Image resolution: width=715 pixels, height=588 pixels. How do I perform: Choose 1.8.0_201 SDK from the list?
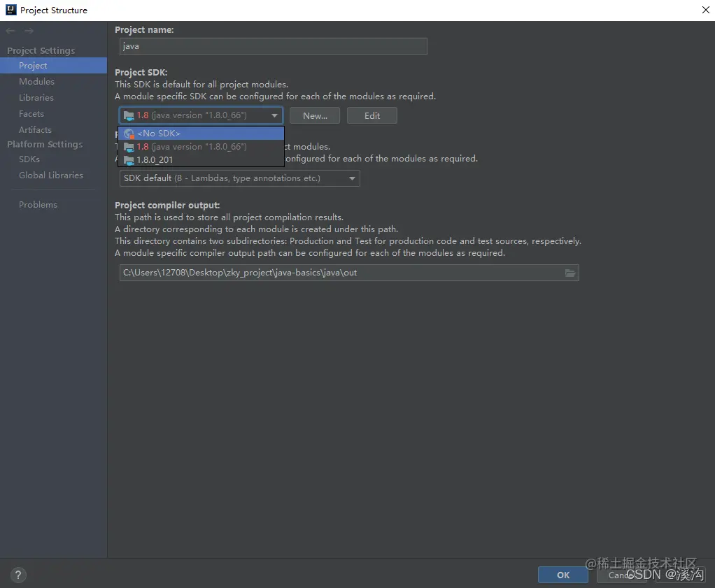click(x=201, y=160)
